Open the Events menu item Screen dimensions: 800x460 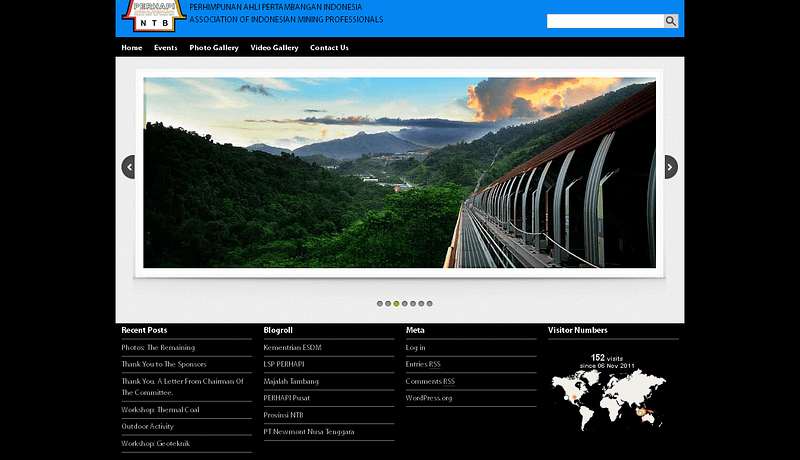coord(166,47)
